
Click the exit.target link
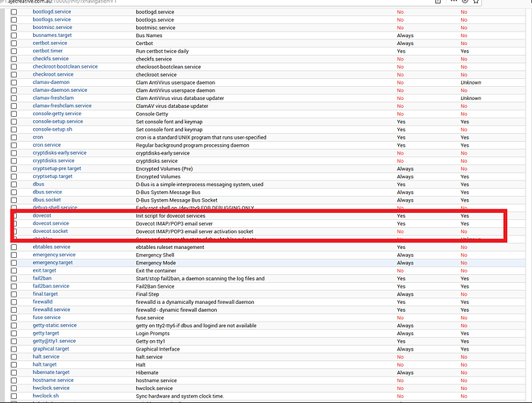click(x=44, y=270)
